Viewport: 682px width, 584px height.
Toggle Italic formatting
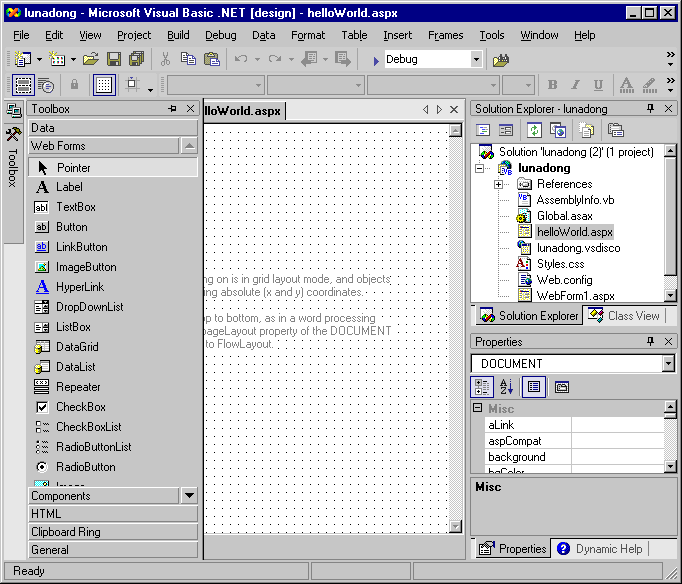coord(575,84)
